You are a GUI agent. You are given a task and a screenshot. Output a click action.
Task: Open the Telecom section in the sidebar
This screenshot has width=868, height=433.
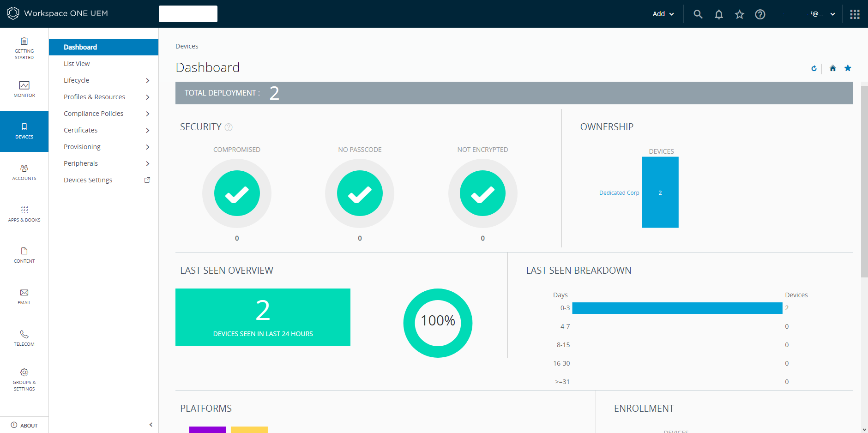pos(24,337)
